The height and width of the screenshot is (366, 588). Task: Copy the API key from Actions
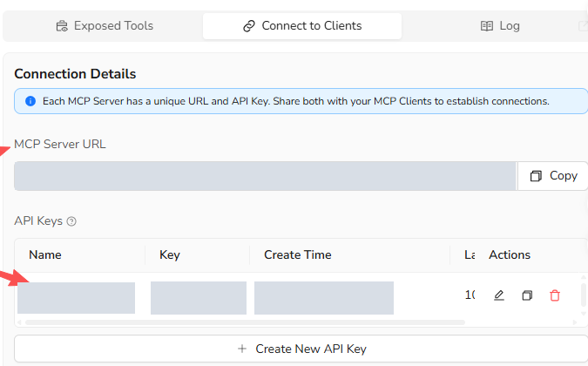pyautogui.click(x=527, y=295)
